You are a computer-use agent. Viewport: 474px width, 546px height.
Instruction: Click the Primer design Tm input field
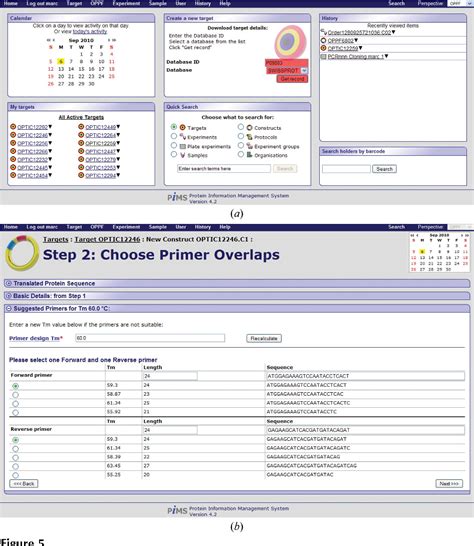coord(150,338)
